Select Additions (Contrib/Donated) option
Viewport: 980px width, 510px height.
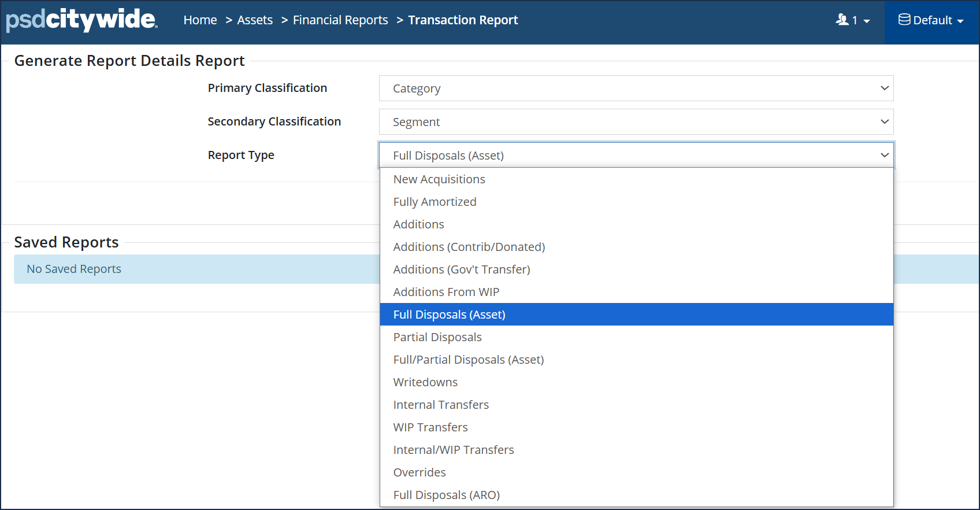469,247
